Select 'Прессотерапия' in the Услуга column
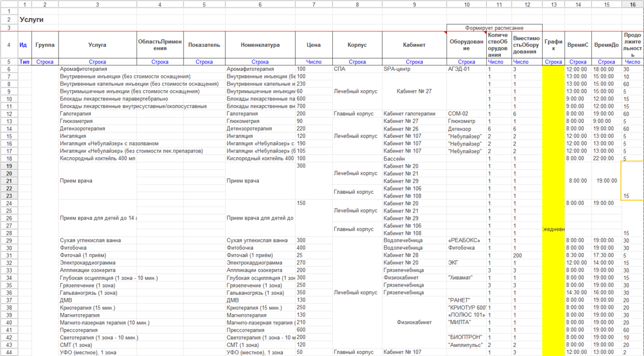 [97, 330]
